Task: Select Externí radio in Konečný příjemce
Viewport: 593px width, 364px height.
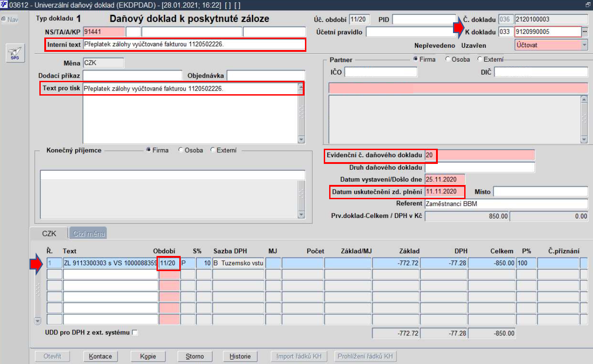Action: click(212, 151)
